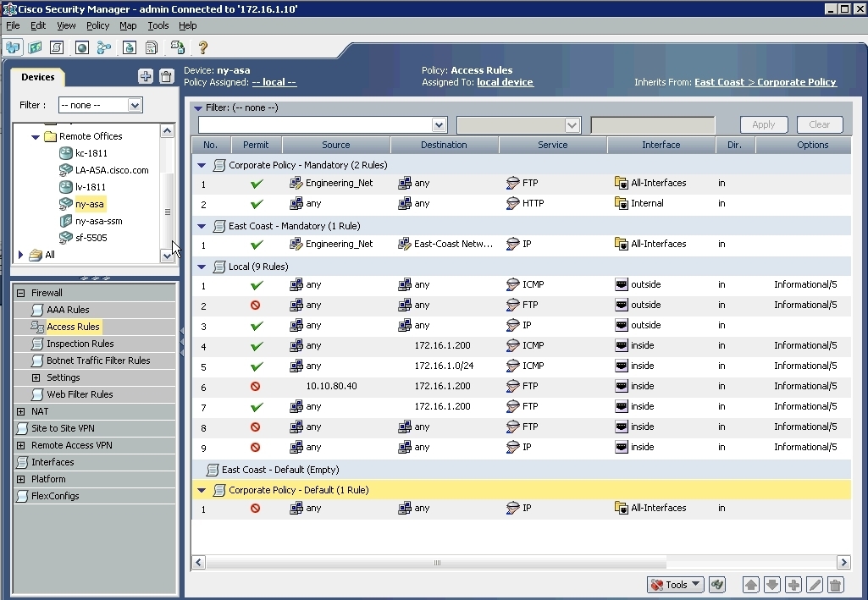Image resolution: width=868 pixels, height=600 pixels.
Task: Collapse Corporate Policy - Default section
Action: [202, 490]
